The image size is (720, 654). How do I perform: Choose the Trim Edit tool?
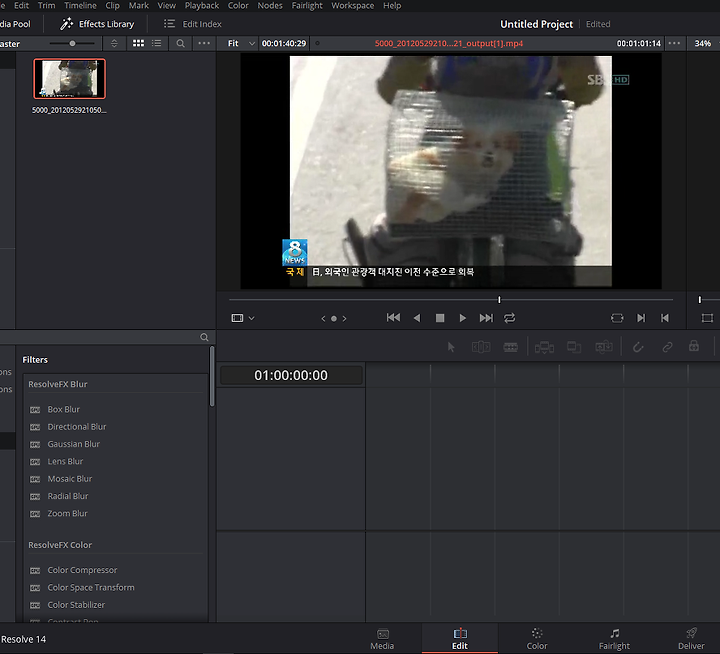(x=481, y=347)
